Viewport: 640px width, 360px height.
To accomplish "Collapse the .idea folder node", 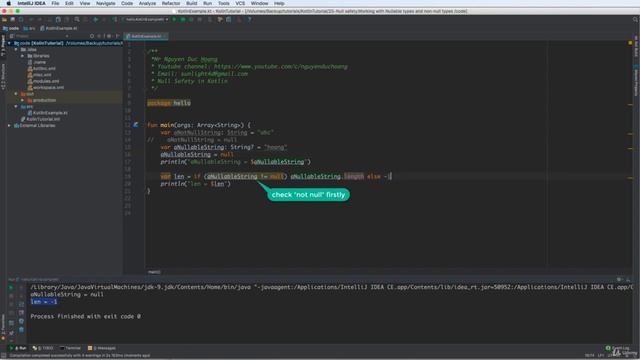I will point(16,49).
